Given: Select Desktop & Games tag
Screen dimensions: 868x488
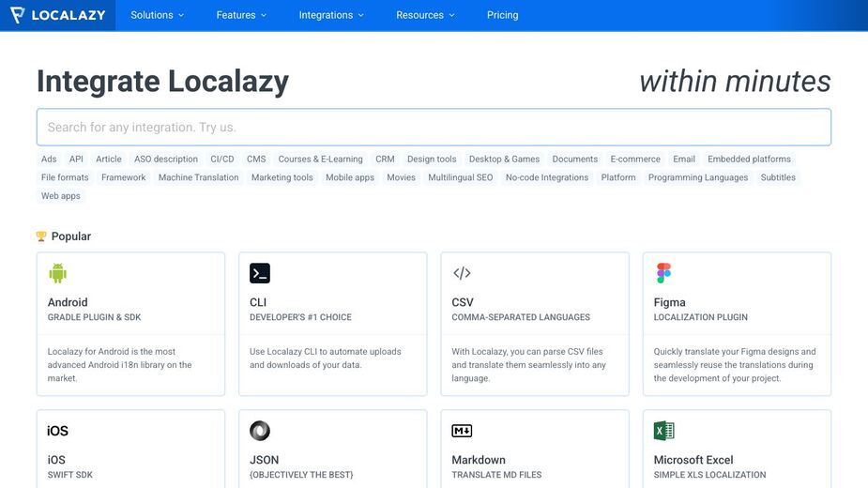Looking at the screenshot, I should coord(504,159).
